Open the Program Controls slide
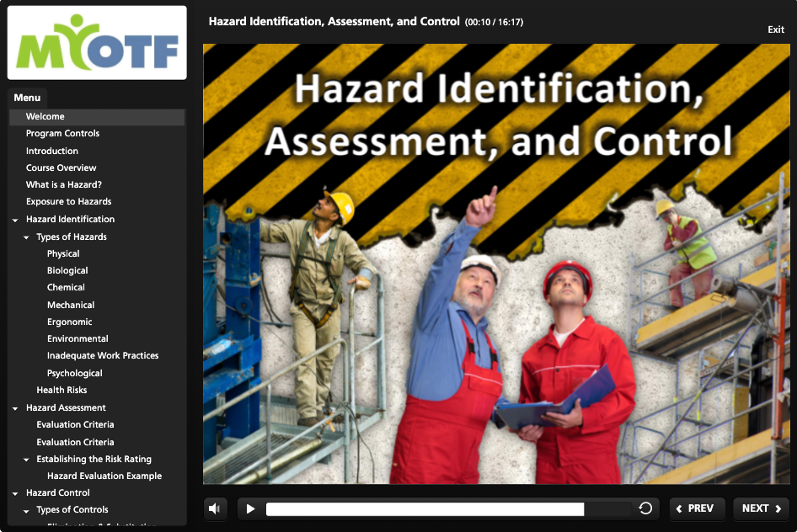 (x=62, y=134)
